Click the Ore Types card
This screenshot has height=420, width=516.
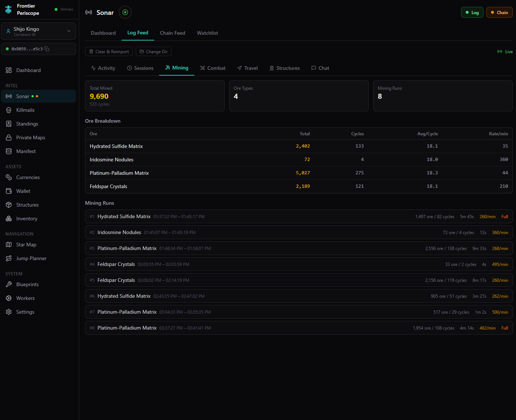pyautogui.click(x=299, y=96)
